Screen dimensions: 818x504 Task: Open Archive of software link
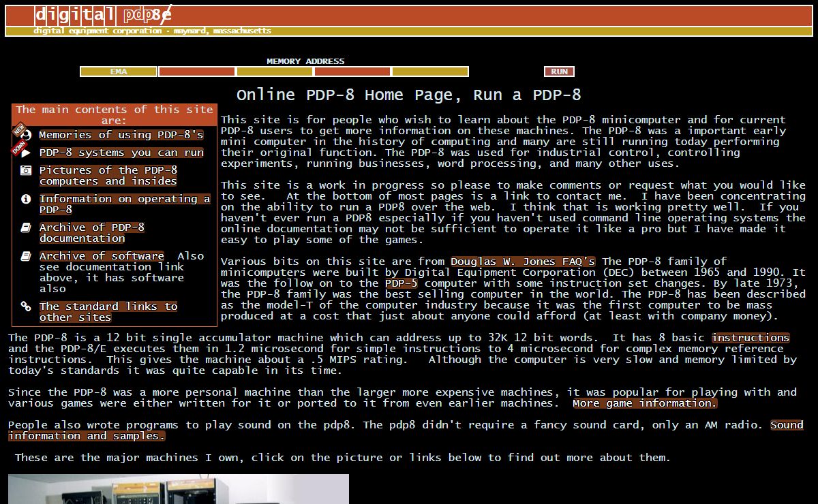102,256
